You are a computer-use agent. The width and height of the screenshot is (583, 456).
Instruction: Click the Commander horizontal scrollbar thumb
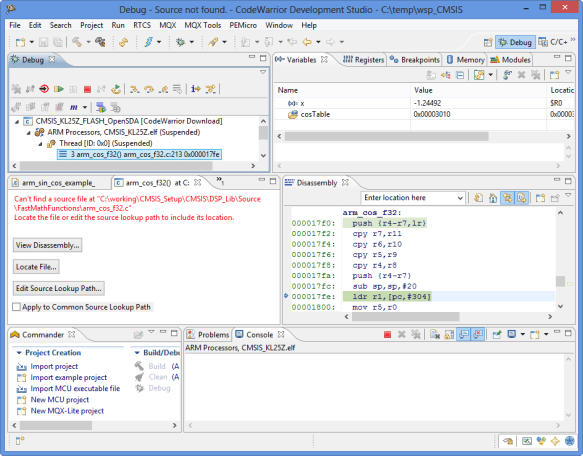(56, 426)
